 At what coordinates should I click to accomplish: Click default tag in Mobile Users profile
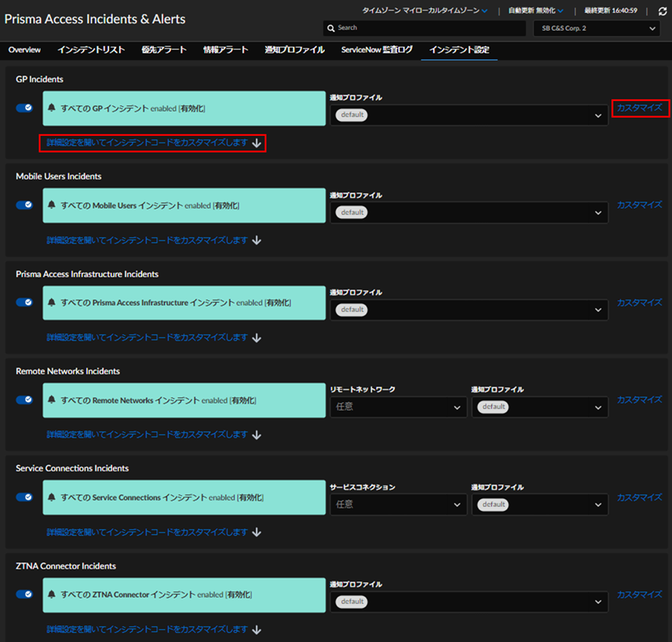[351, 212]
